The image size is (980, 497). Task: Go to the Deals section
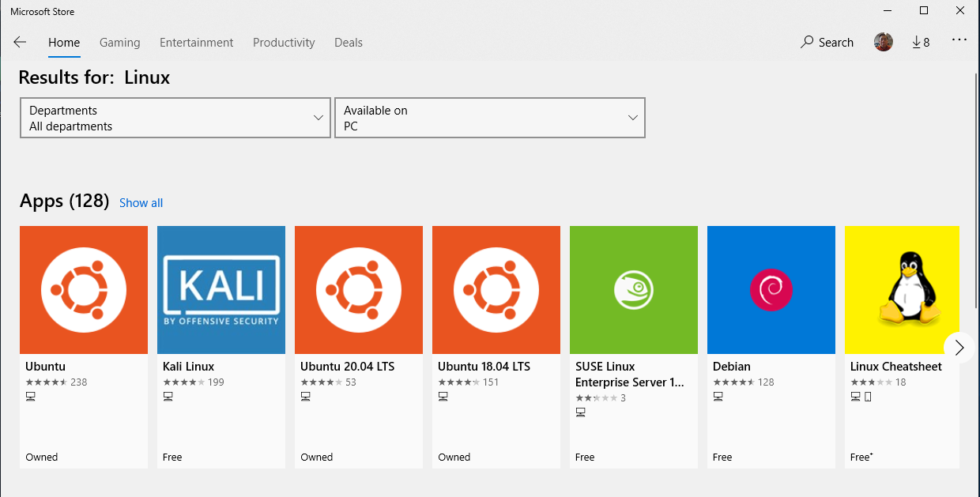pyautogui.click(x=348, y=42)
